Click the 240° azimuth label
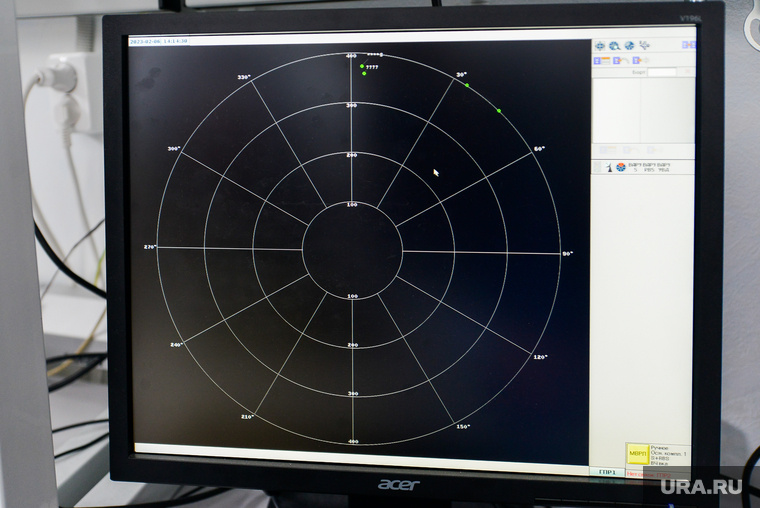The height and width of the screenshot is (508, 760). coord(176,345)
